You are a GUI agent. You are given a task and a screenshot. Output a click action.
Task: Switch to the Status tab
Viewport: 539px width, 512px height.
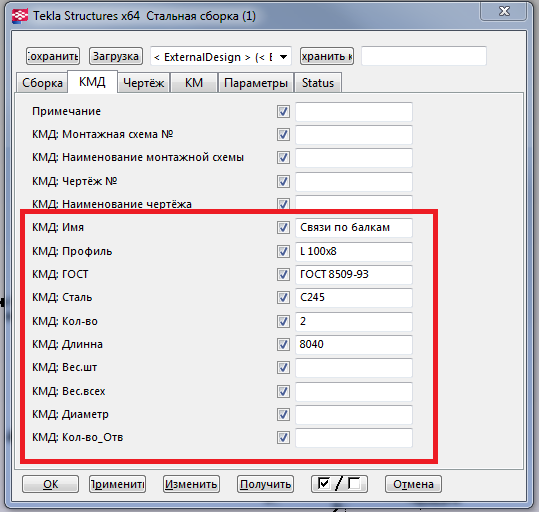pyautogui.click(x=318, y=83)
